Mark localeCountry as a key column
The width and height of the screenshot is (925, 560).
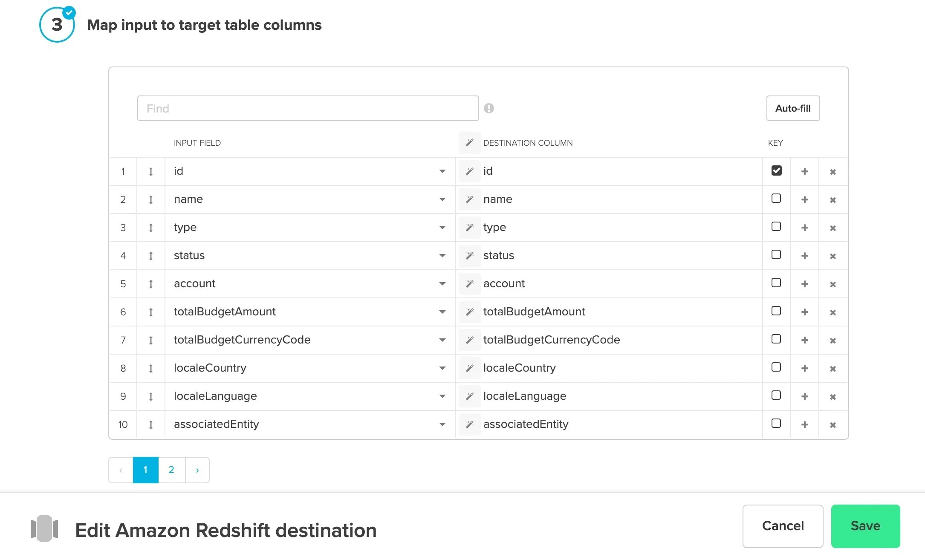coord(776,367)
